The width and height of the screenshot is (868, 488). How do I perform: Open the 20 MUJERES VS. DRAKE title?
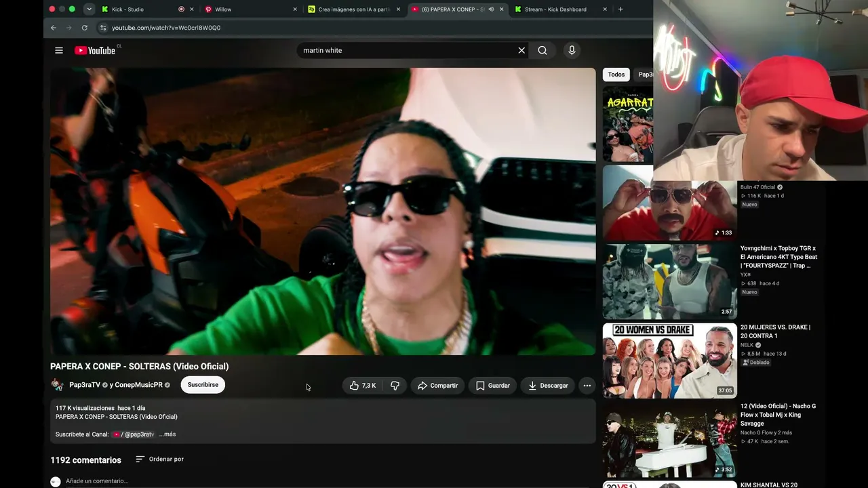coord(775,331)
